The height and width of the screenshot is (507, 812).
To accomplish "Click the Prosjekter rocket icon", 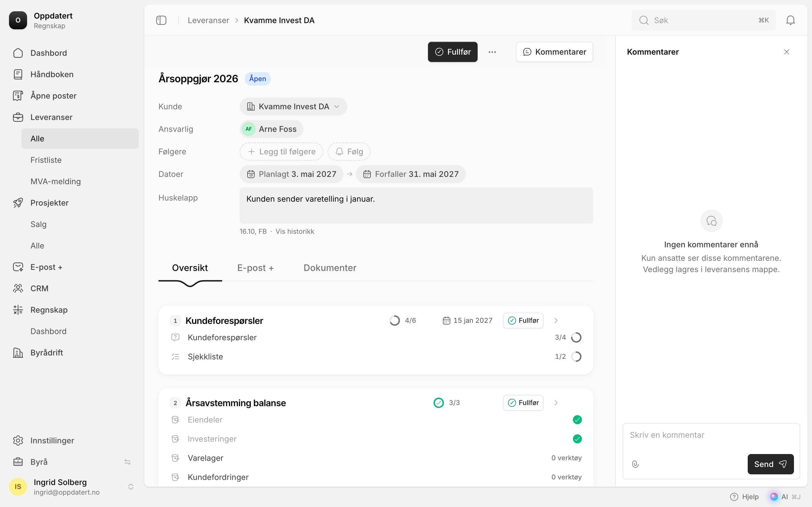I will (x=18, y=203).
